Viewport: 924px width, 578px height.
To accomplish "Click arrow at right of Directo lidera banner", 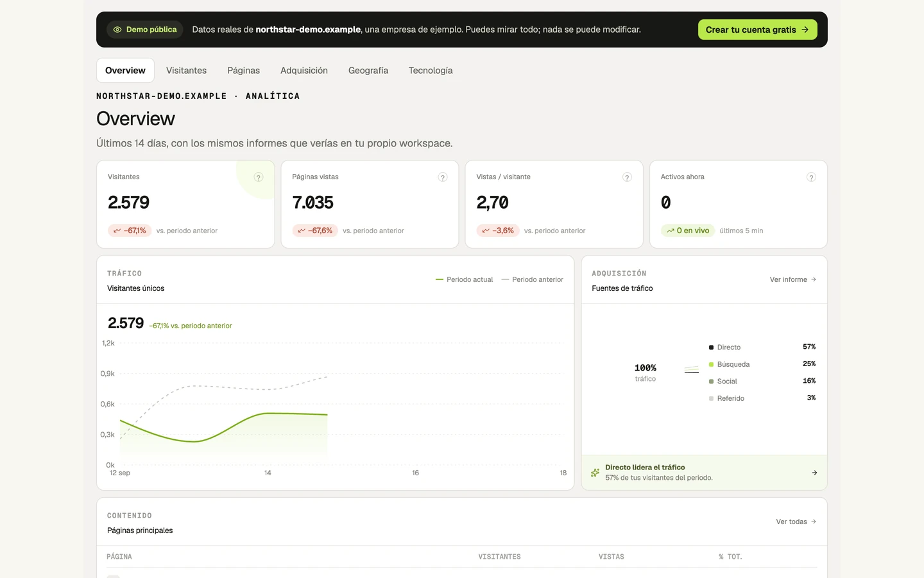I will (x=814, y=473).
